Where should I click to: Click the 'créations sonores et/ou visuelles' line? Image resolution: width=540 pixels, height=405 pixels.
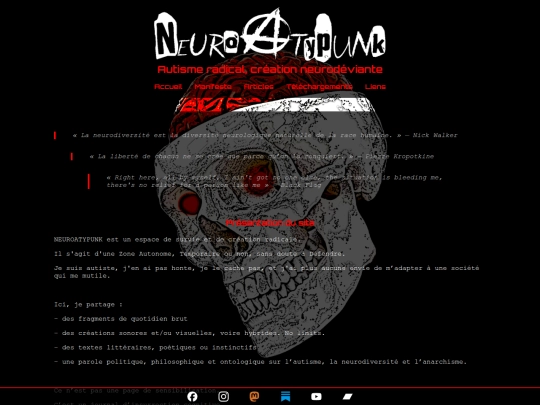[x=189, y=333]
